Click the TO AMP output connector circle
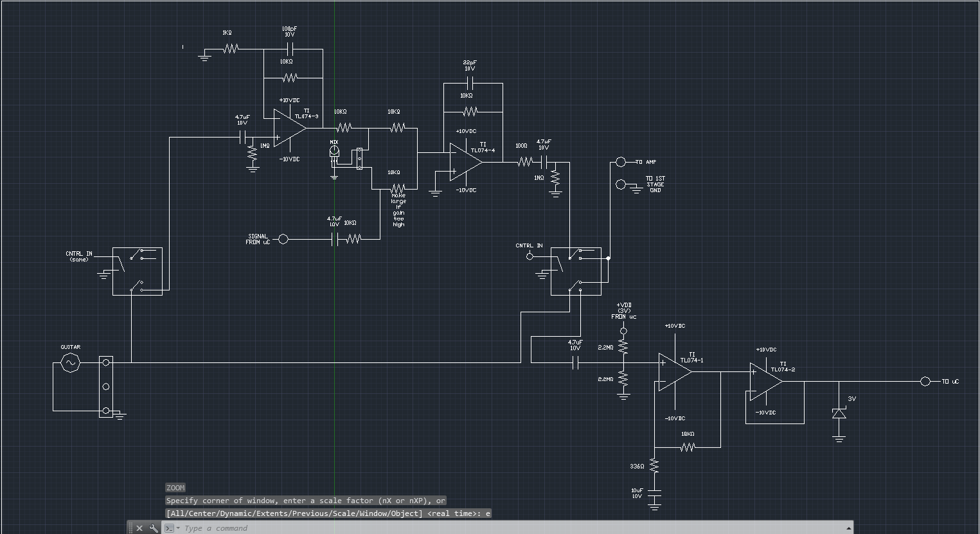Screen dimensions: 980x534 [x=621, y=162]
